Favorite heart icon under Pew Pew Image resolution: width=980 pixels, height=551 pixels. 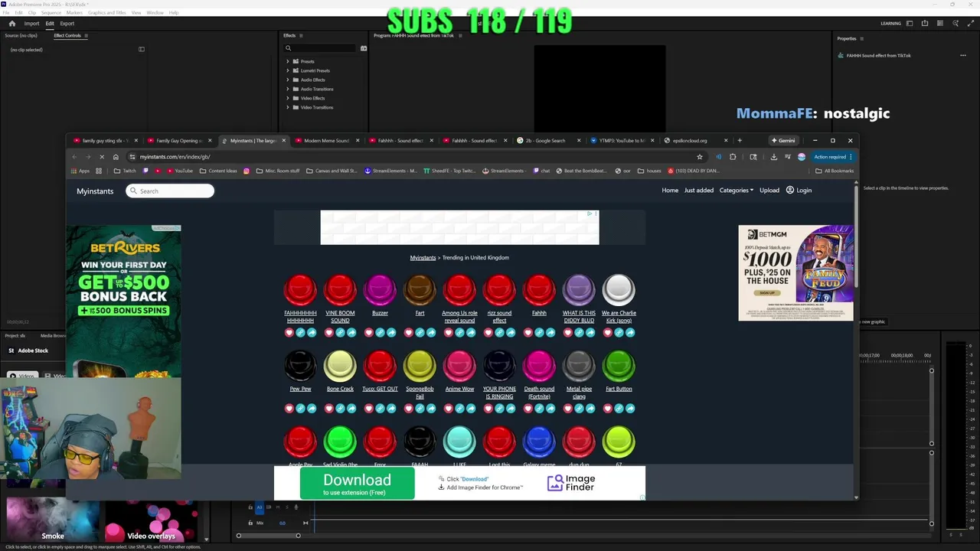click(289, 409)
